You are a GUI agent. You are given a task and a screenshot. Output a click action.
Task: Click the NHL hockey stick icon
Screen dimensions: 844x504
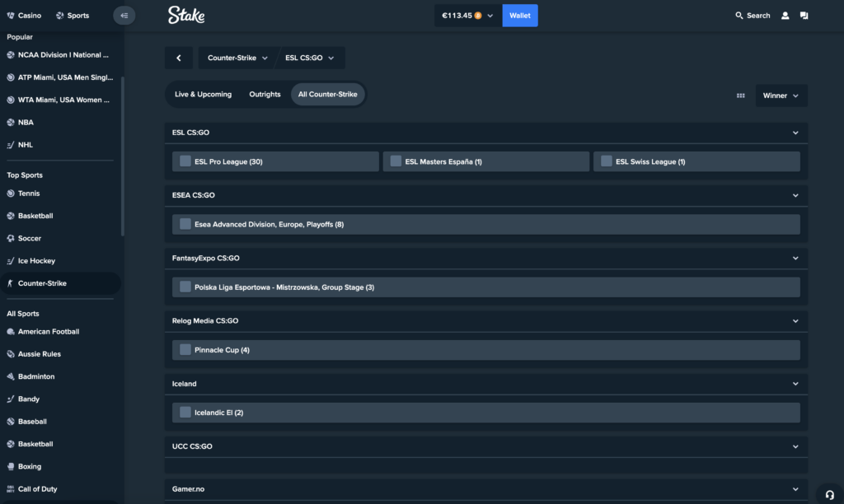coord(10,145)
